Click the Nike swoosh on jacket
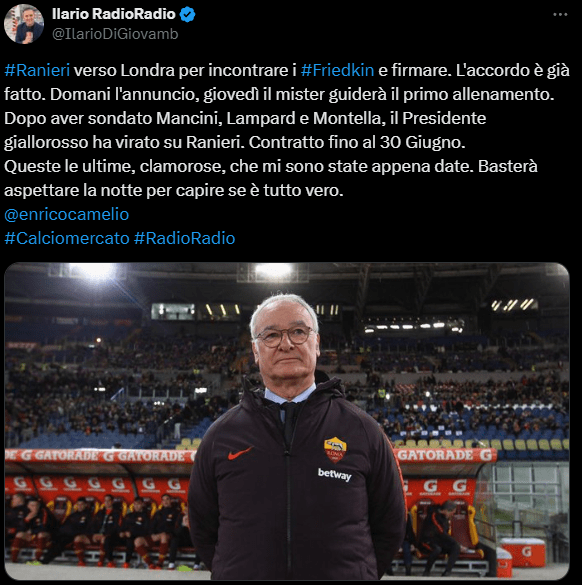 click(240, 453)
